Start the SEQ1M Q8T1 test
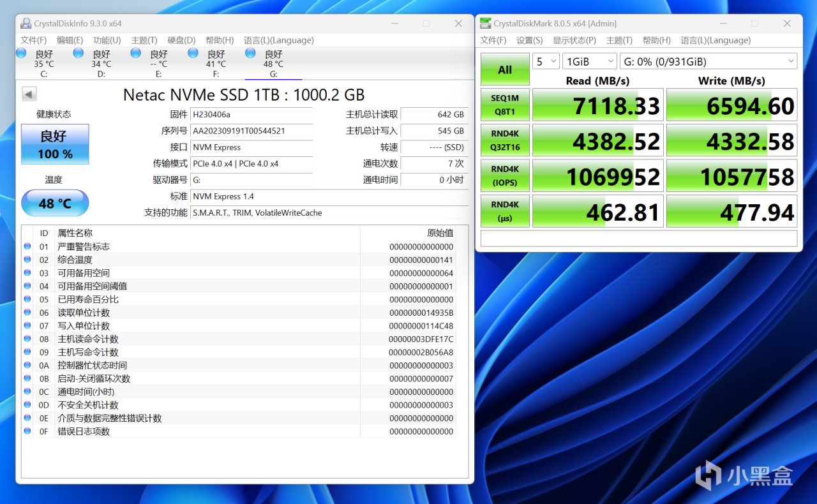 [505, 105]
